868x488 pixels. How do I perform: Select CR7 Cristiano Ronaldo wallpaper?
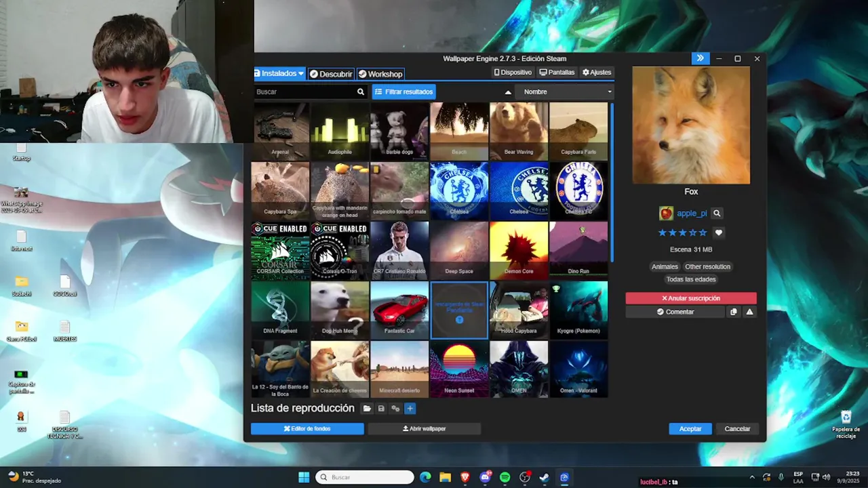pyautogui.click(x=399, y=250)
